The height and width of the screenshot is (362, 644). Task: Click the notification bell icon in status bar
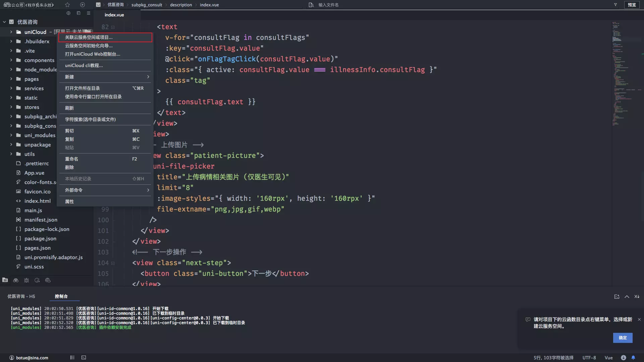(633, 358)
